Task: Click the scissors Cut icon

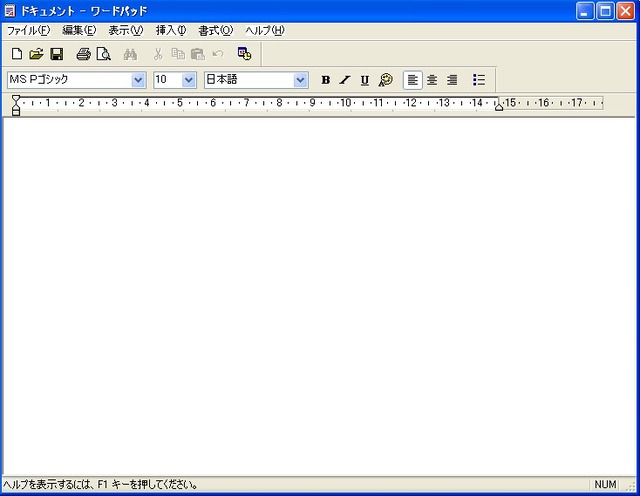Action: (158, 53)
